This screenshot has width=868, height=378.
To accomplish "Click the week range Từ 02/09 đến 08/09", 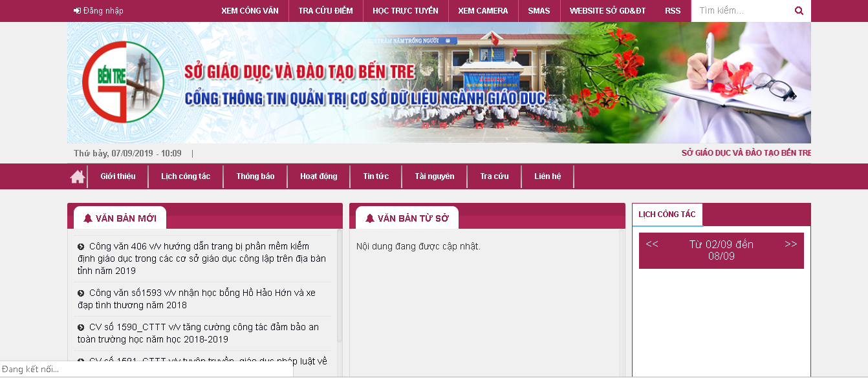I will point(721,250).
